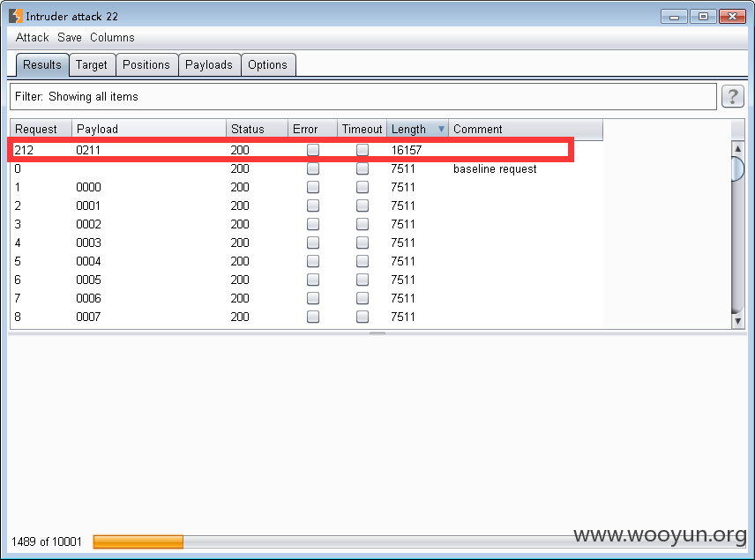Sort by the Status column header
Viewport: 755px width, 560px height.
257,129
